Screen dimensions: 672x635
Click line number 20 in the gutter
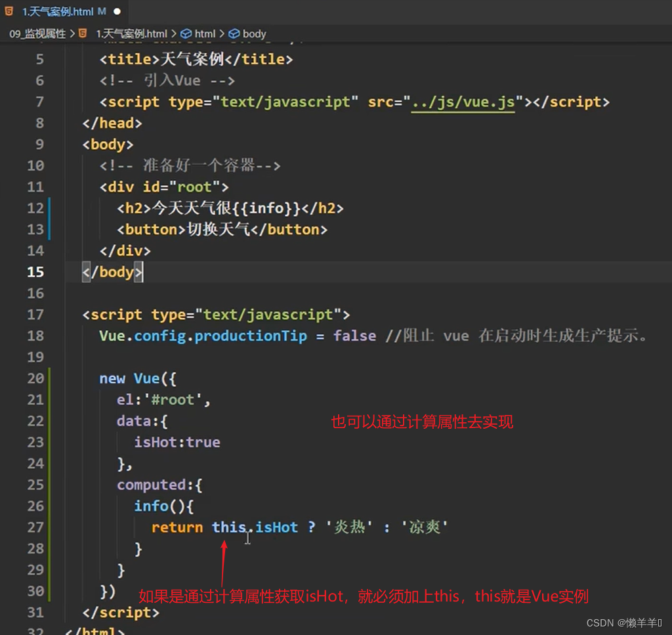coord(35,378)
